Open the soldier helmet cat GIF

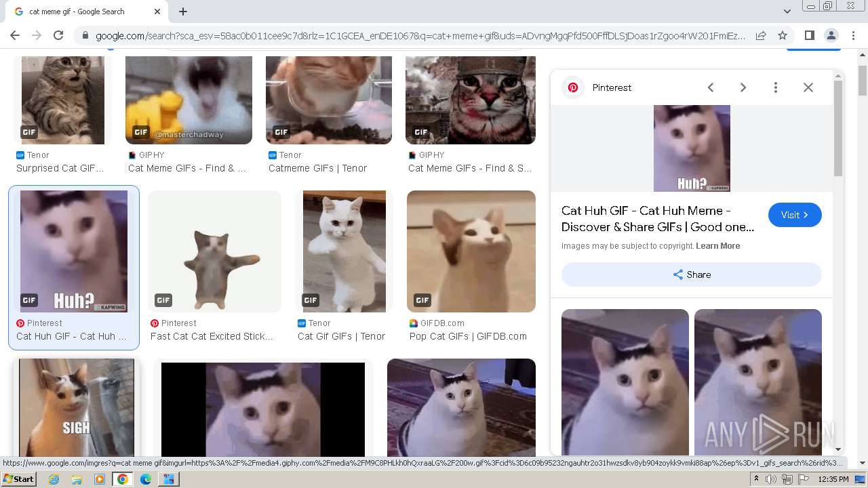[471, 100]
